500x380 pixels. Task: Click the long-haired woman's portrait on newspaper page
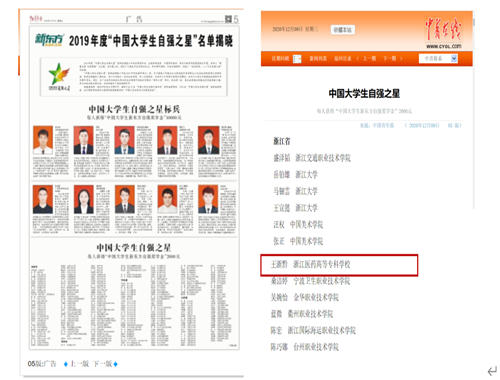(x=83, y=199)
